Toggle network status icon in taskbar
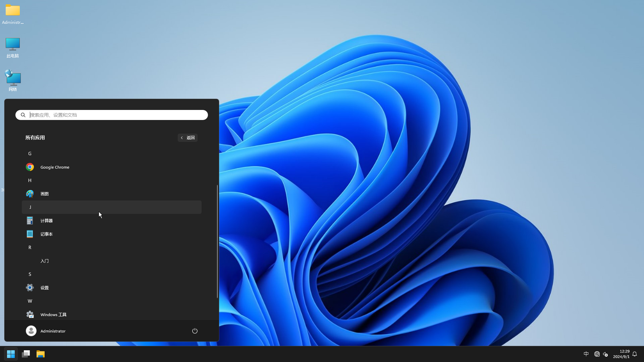Screen dimensions: 644x362 pos(597,354)
